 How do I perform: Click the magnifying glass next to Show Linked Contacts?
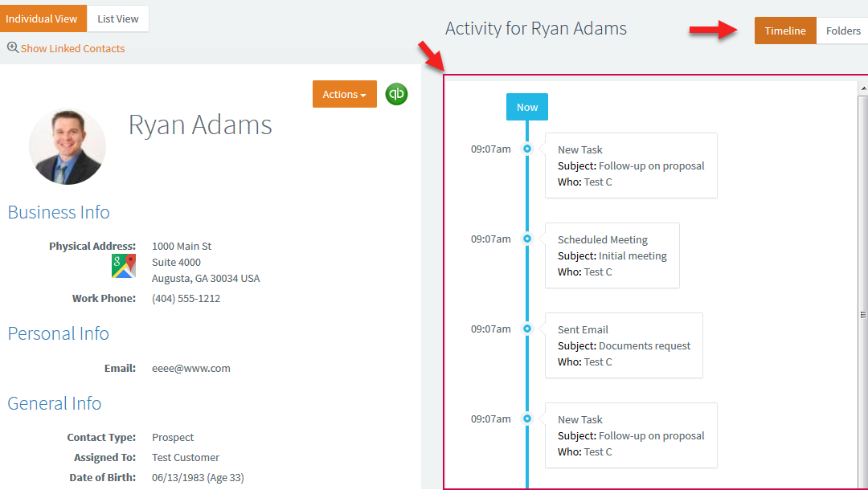(x=11, y=48)
